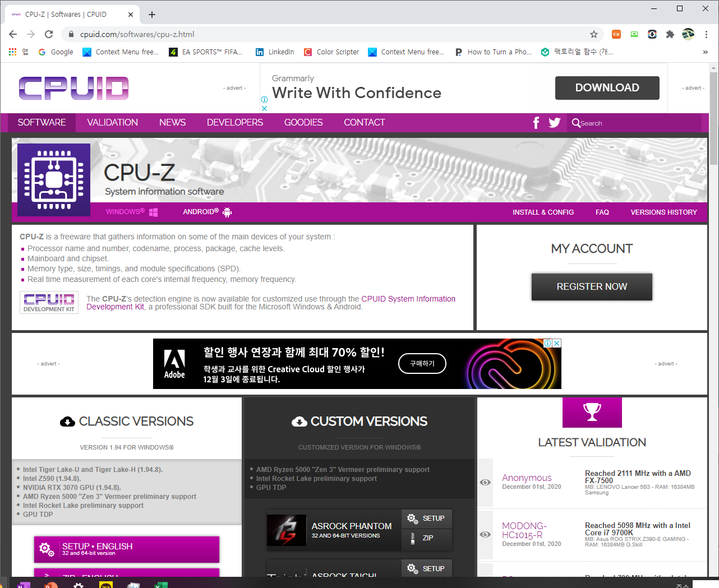The width and height of the screenshot is (719, 588).
Task: Click the green monitor extension icon
Action: [634, 34]
